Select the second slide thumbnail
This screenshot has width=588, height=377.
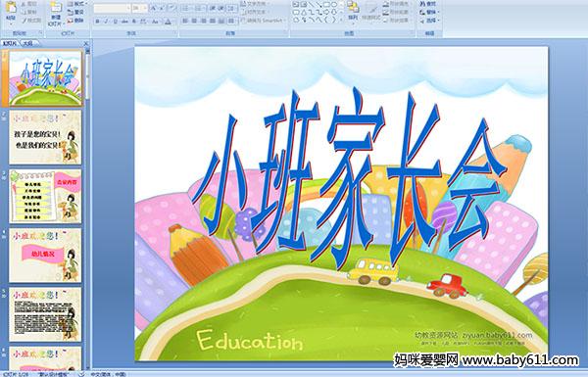(45, 137)
